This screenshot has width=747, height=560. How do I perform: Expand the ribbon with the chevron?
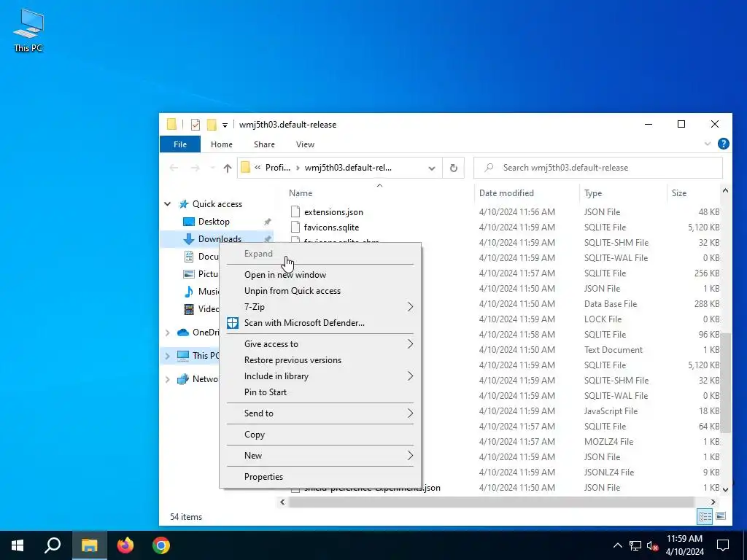coord(708,144)
